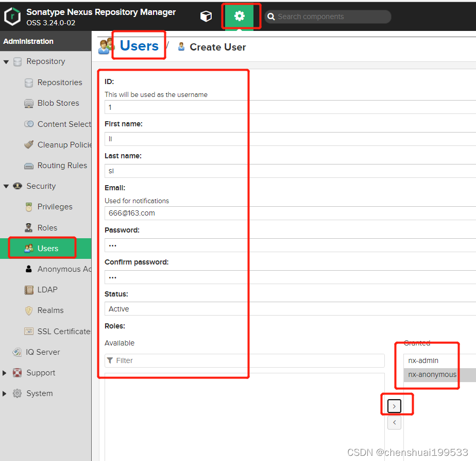Click the System gear icon in sidebar
This screenshot has width=476, height=461.
pos(18,393)
